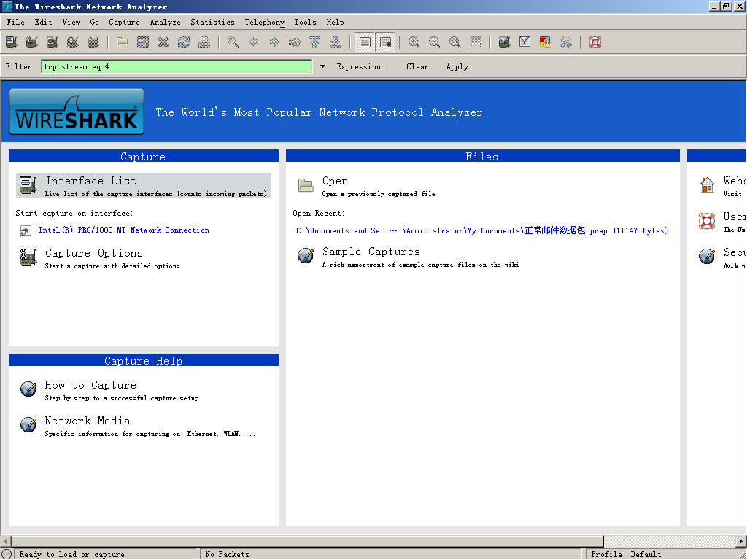Screen dimensions: 747x560
Task: Click the print packets toolbar icon
Action: pos(204,42)
